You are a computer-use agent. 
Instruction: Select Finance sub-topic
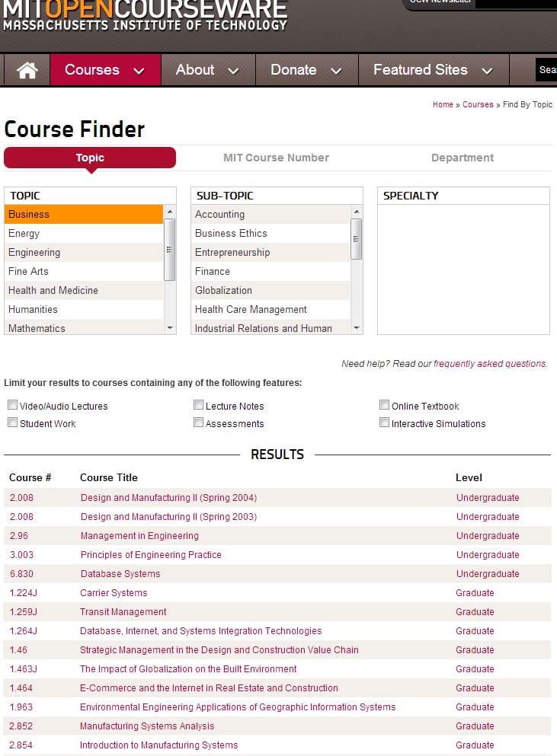click(270, 272)
